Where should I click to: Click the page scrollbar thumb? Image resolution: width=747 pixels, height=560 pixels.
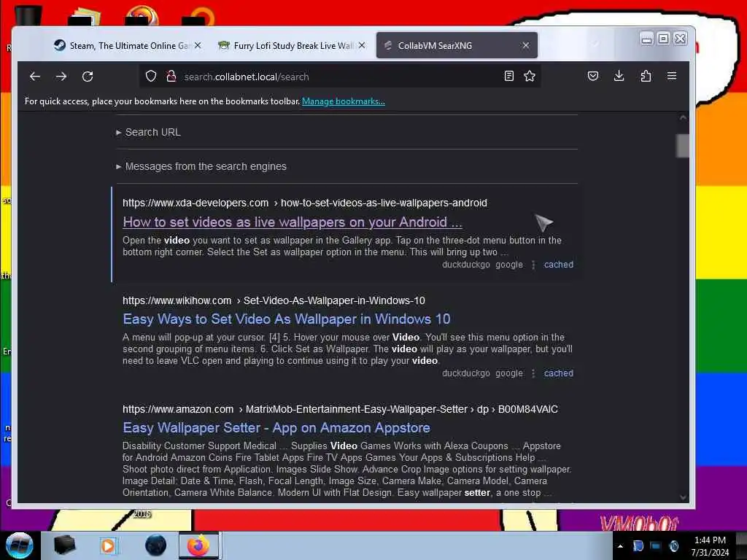(x=683, y=146)
